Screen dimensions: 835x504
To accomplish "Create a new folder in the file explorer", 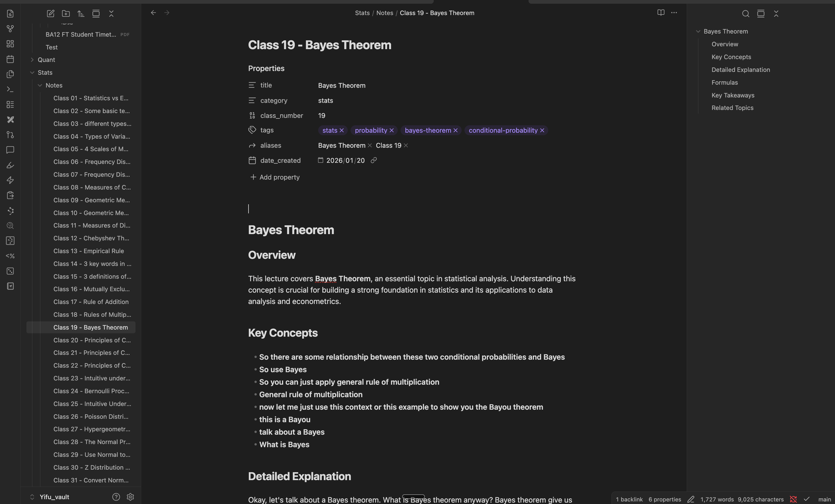I will (x=66, y=14).
